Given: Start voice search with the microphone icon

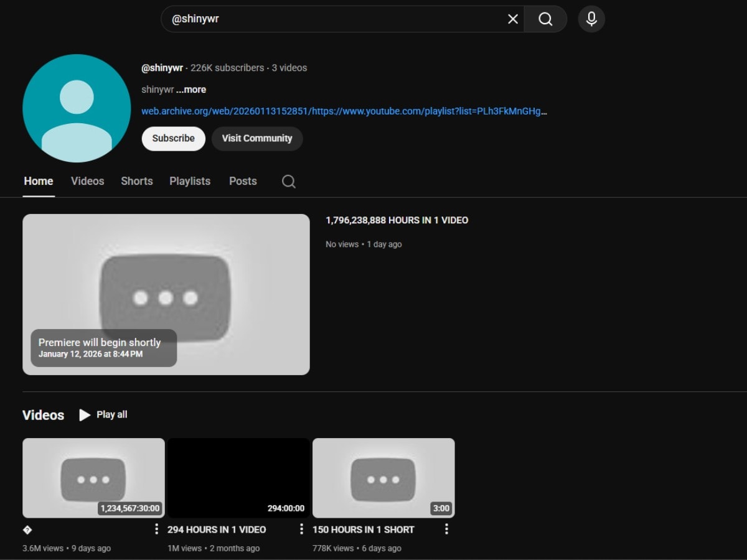Looking at the screenshot, I should pos(591,19).
